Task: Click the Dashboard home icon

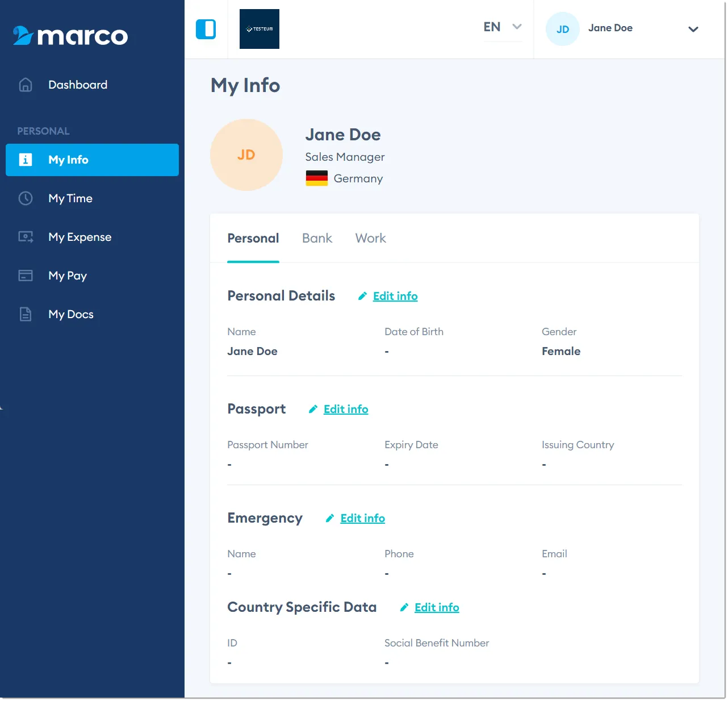Action: [26, 85]
